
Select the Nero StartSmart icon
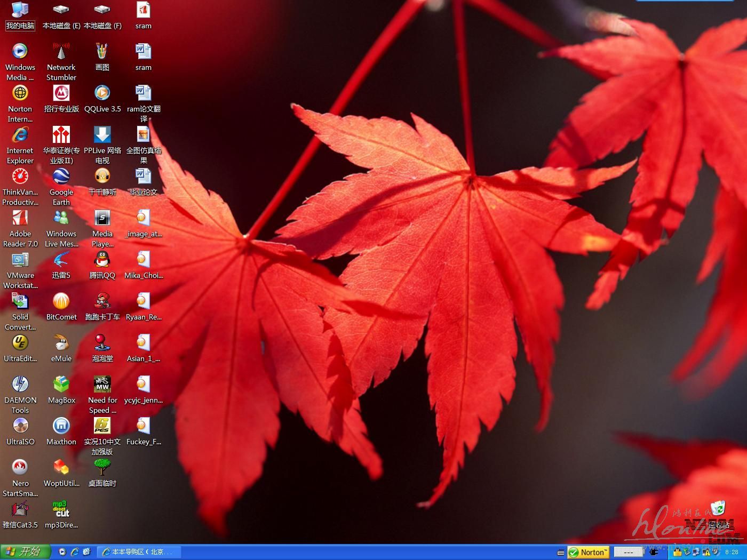(20, 468)
